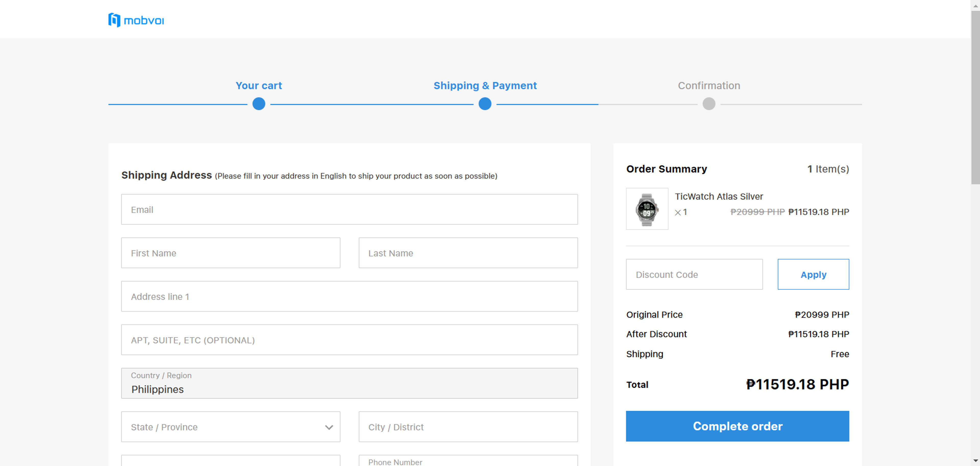980x466 pixels.
Task: Apply the discount code
Action: pos(813,274)
